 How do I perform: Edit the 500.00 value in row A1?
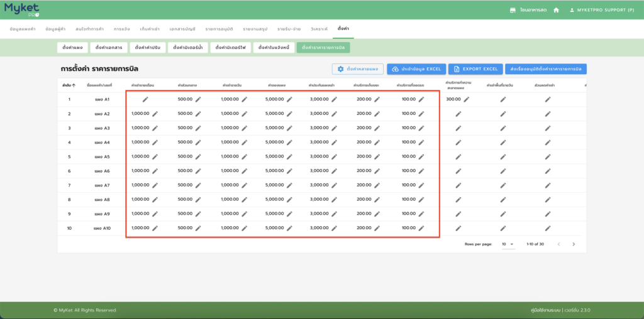(x=198, y=99)
